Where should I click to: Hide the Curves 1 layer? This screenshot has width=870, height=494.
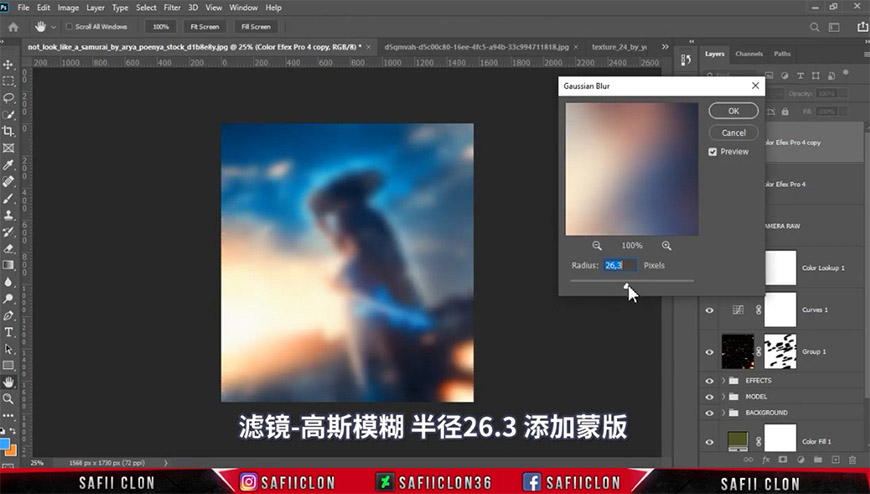tap(709, 310)
